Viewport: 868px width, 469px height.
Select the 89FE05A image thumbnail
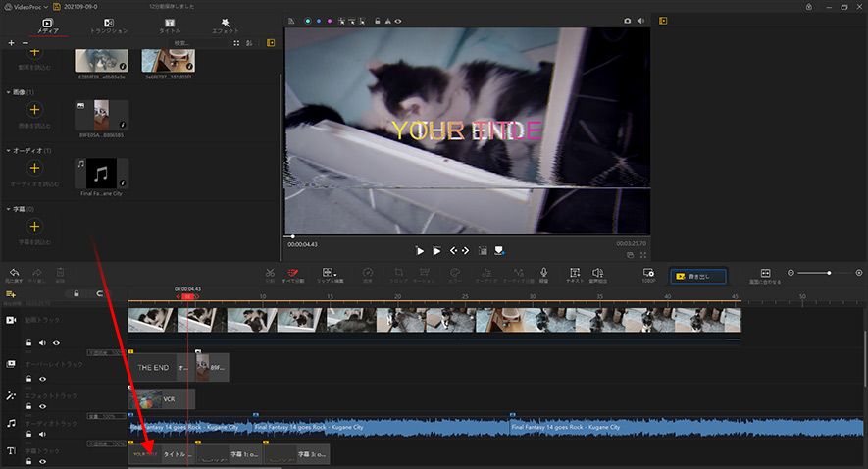click(101, 115)
